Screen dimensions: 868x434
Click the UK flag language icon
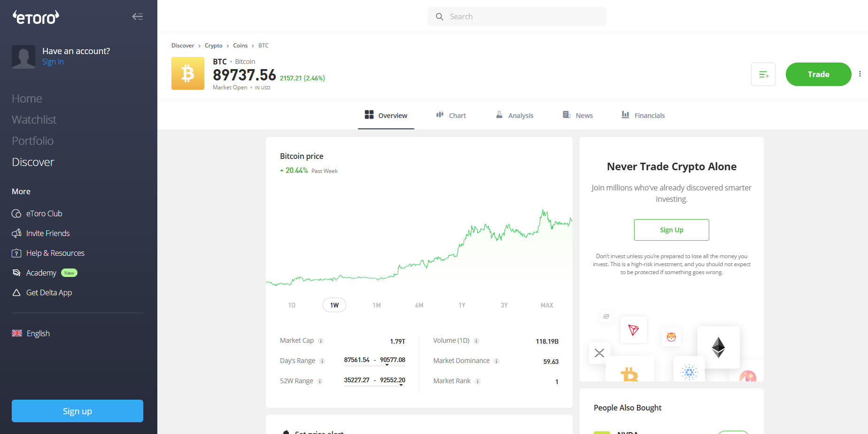coord(17,333)
